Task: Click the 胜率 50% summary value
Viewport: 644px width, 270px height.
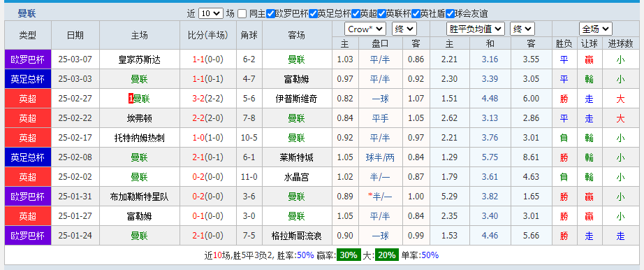Action: click(x=305, y=255)
